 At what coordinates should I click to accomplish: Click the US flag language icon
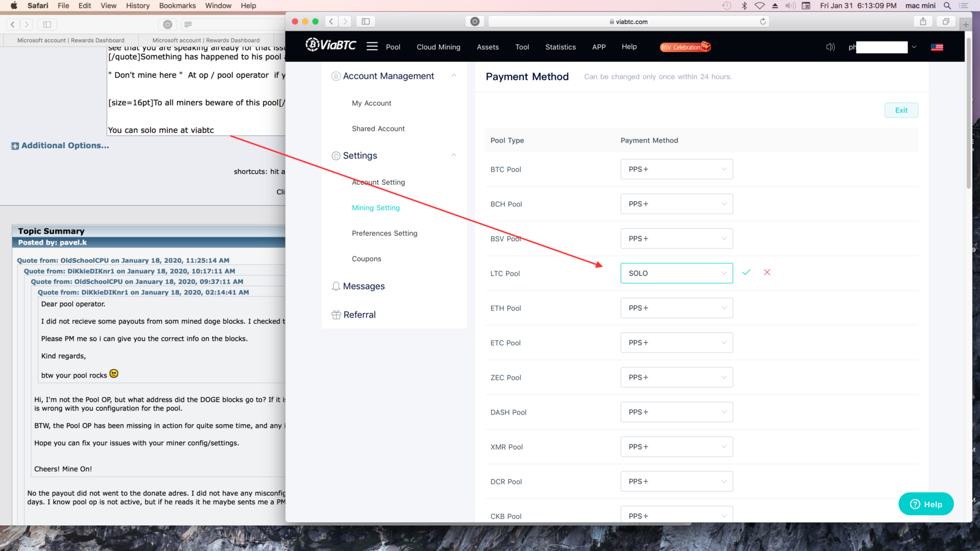point(937,47)
